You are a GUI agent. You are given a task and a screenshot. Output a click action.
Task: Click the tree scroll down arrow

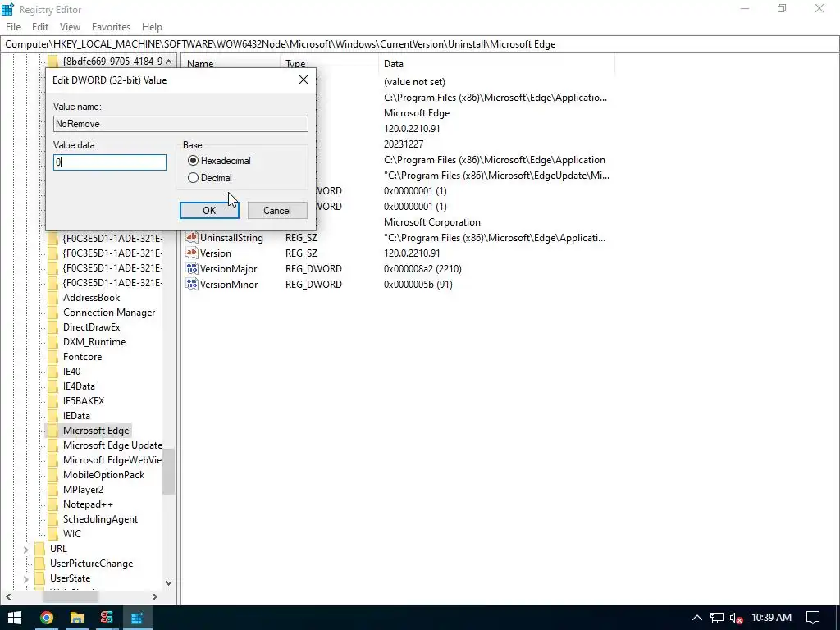click(169, 583)
